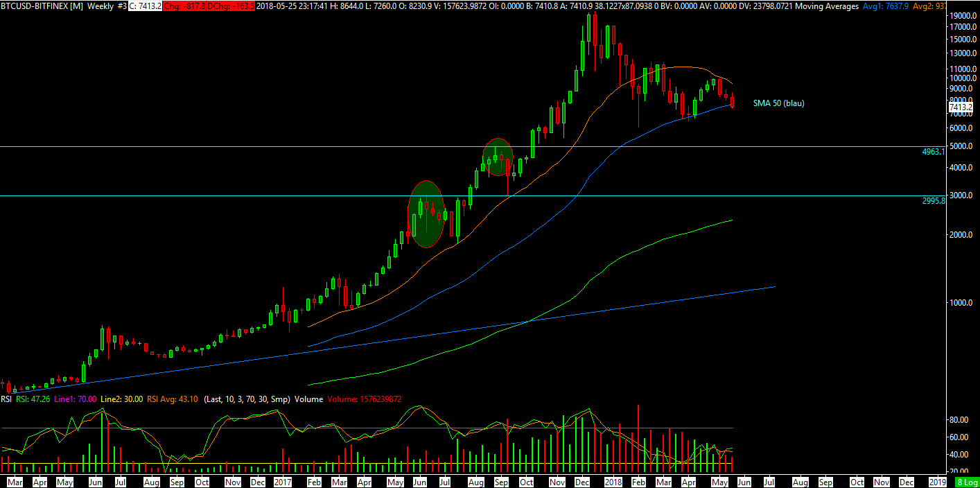The image size is (980, 488).
Task: Click the current price marker 7413.2 on axis
Action: click(960, 107)
